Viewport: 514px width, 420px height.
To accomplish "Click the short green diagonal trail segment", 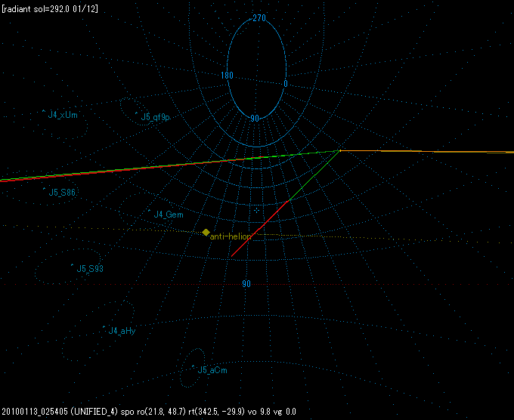I will (314, 175).
